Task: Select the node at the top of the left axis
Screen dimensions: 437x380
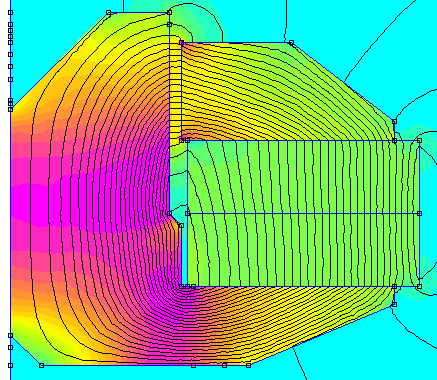Action: tap(10, 12)
